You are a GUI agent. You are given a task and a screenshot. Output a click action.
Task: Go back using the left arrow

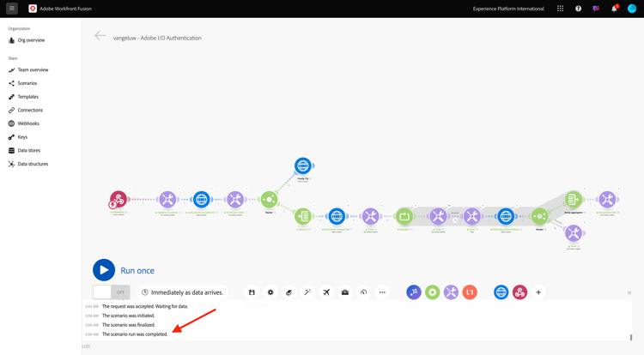(x=100, y=36)
